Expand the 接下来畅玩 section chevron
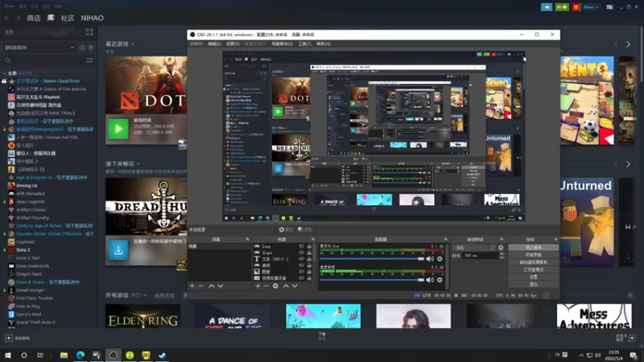 pyautogui.click(x=138, y=164)
